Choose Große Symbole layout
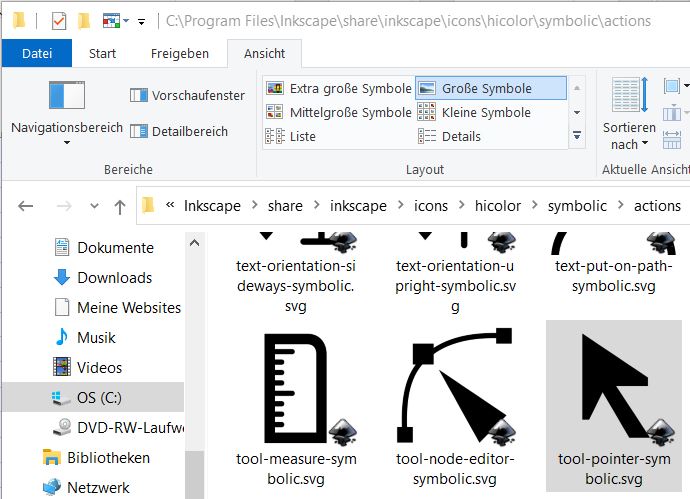This screenshot has width=690, height=499. click(491, 88)
